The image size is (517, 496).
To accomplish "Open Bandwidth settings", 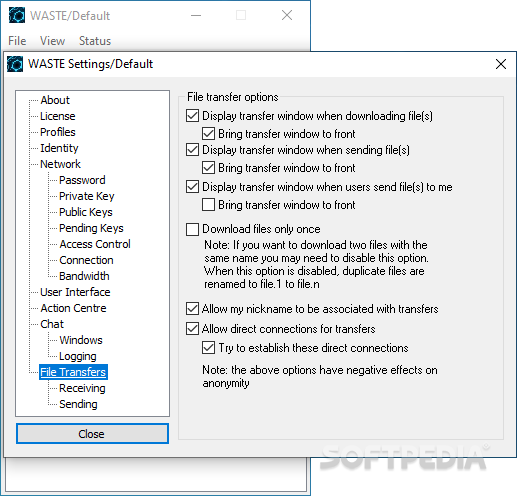I will pyautogui.click(x=84, y=276).
